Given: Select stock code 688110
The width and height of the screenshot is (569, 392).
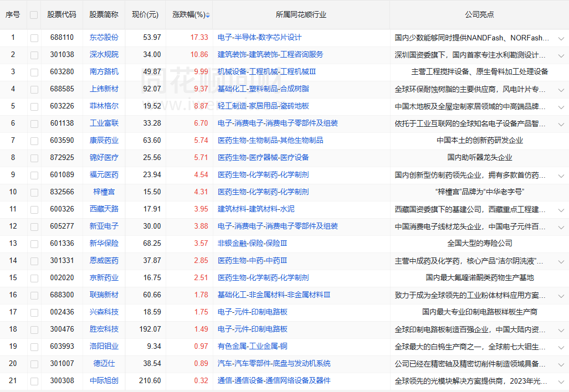Looking at the screenshot, I should pyautogui.click(x=61, y=37).
